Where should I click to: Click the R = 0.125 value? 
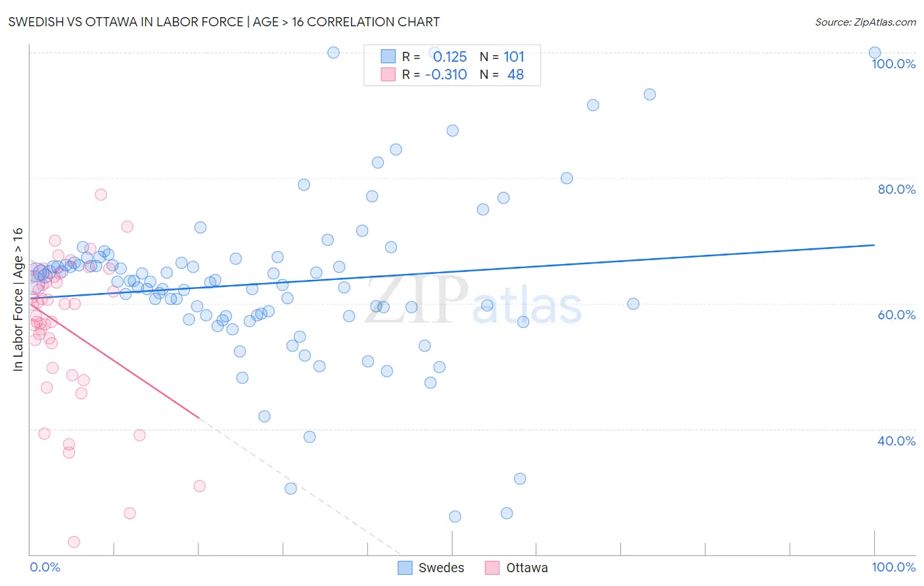point(434,56)
